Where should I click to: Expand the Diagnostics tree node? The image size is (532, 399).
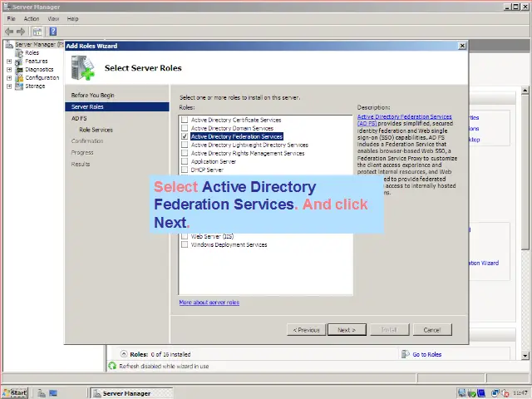coord(9,70)
